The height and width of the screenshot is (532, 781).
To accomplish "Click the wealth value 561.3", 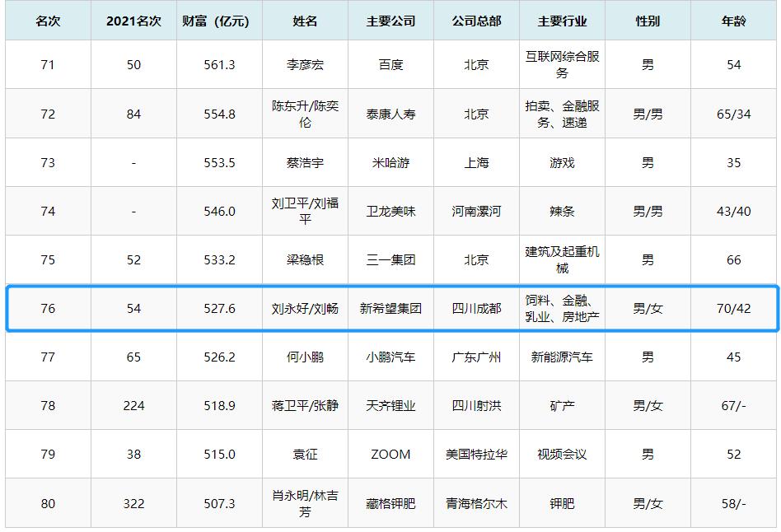I will point(219,65).
